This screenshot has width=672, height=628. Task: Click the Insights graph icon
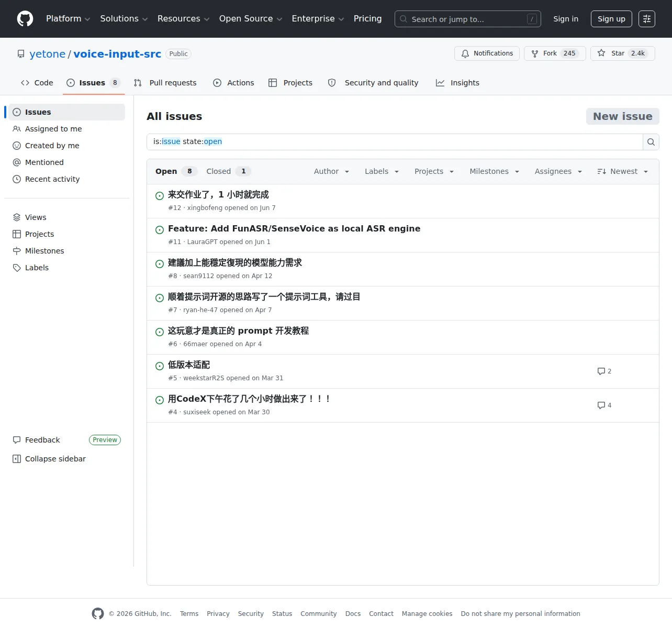tap(440, 83)
